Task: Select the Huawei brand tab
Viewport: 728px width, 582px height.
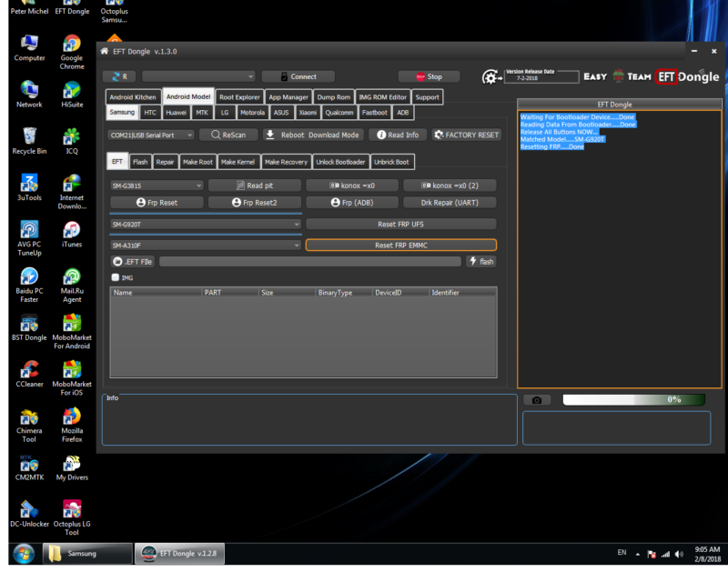Action: 176,113
